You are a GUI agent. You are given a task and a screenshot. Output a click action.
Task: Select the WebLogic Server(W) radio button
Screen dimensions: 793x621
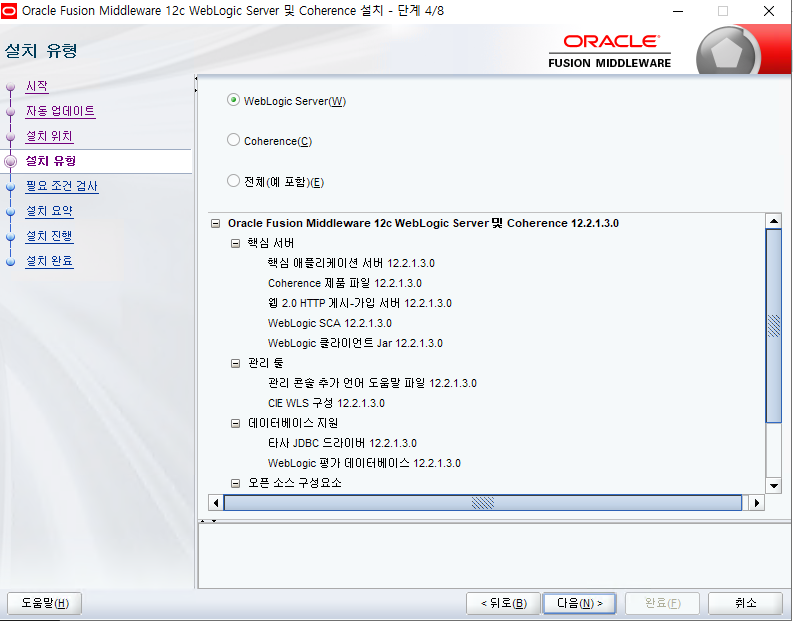click(233, 100)
